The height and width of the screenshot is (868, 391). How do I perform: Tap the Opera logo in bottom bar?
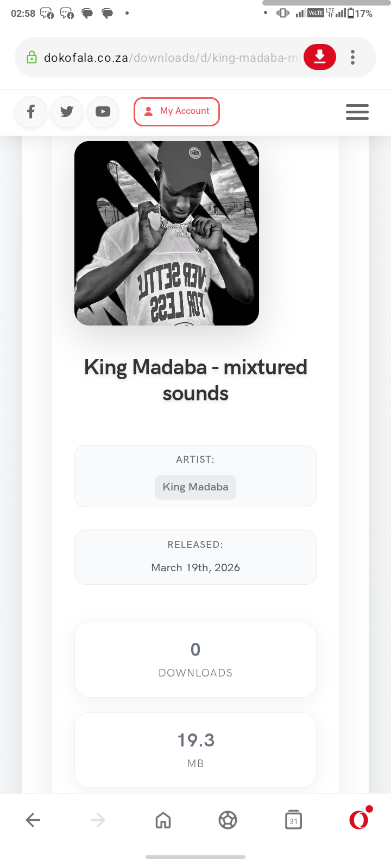(x=359, y=820)
